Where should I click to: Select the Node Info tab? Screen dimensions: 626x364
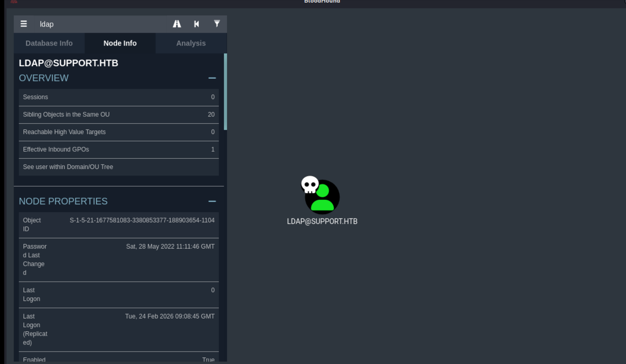pos(120,43)
